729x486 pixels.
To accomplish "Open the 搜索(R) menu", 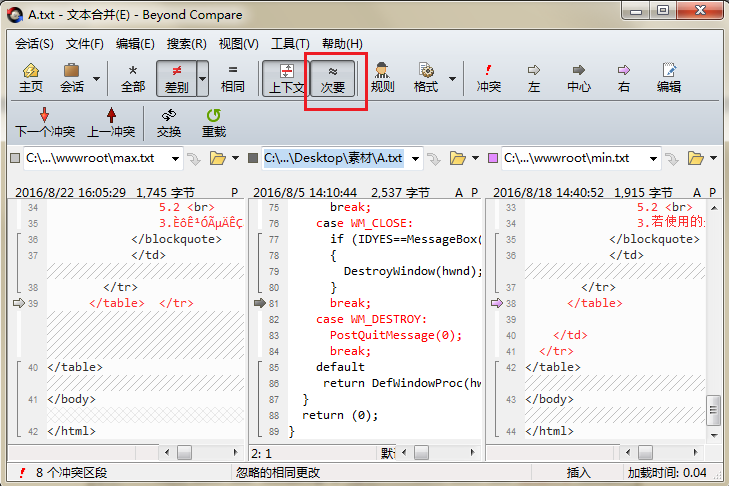I will (x=186, y=44).
